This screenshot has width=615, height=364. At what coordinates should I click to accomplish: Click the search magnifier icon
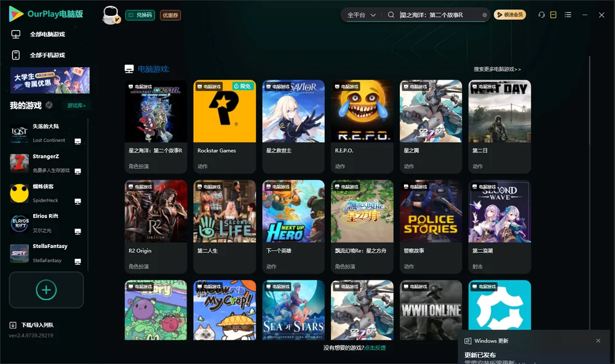click(x=391, y=15)
